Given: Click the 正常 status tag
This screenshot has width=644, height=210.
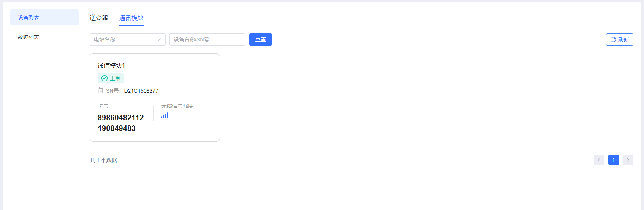Looking at the screenshot, I should (111, 78).
